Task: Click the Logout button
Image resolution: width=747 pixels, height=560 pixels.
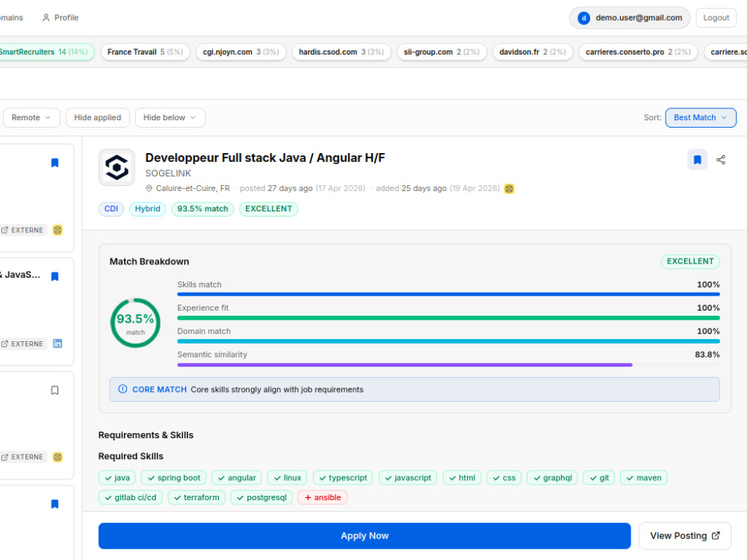Action: point(716,18)
